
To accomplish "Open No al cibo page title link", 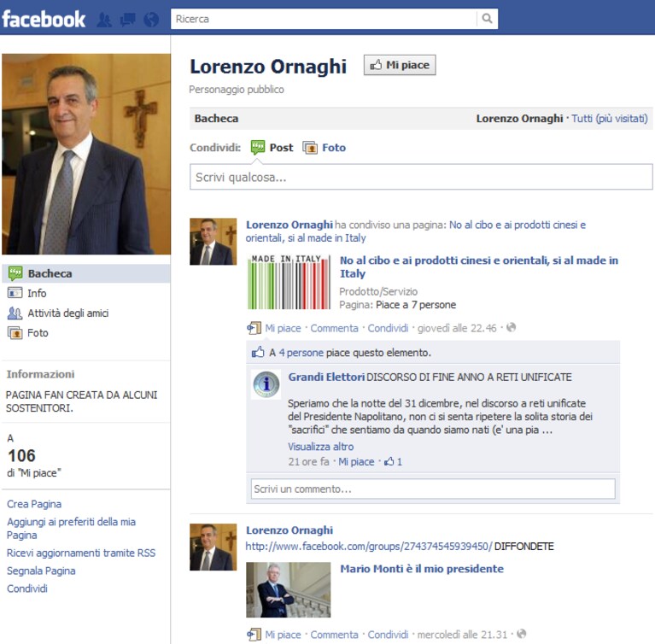I will 479,266.
